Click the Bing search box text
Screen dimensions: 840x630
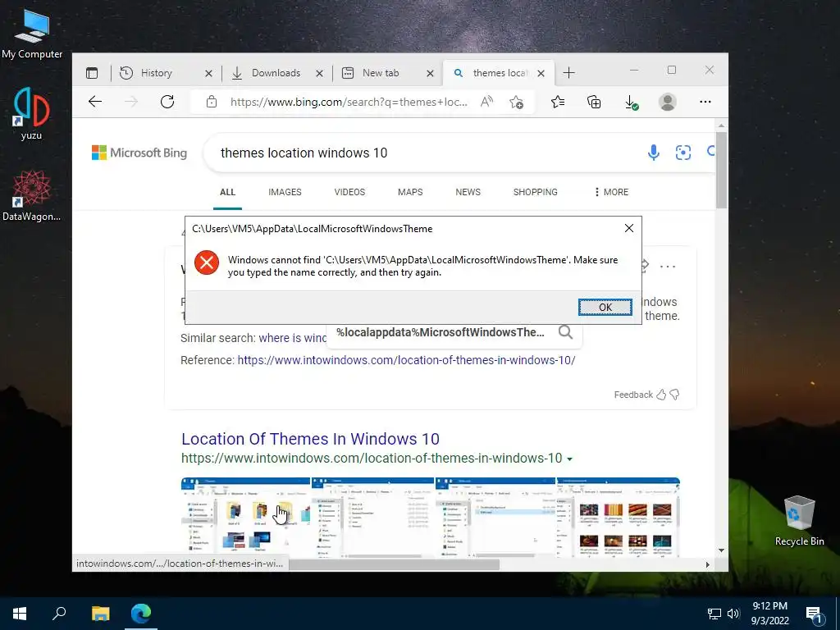304,153
